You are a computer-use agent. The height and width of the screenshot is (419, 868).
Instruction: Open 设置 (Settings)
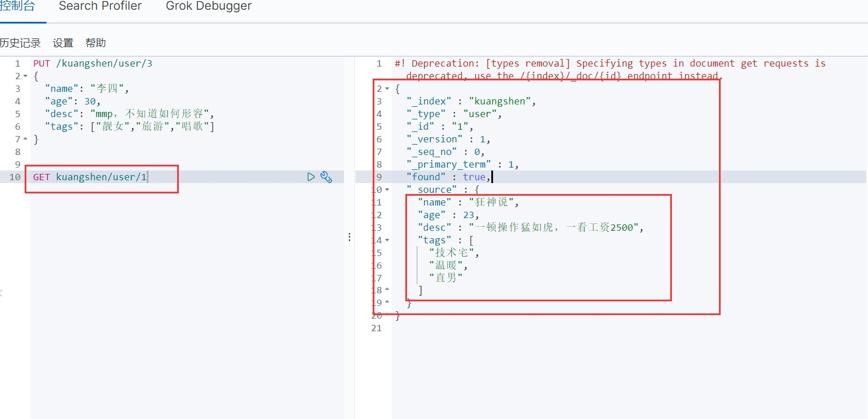[x=63, y=43]
